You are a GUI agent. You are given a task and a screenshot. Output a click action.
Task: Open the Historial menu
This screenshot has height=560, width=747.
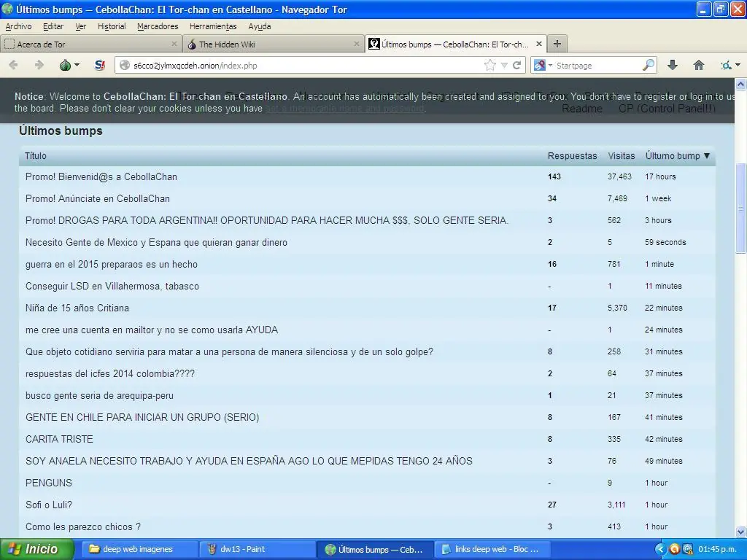pyautogui.click(x=112, y=26)
